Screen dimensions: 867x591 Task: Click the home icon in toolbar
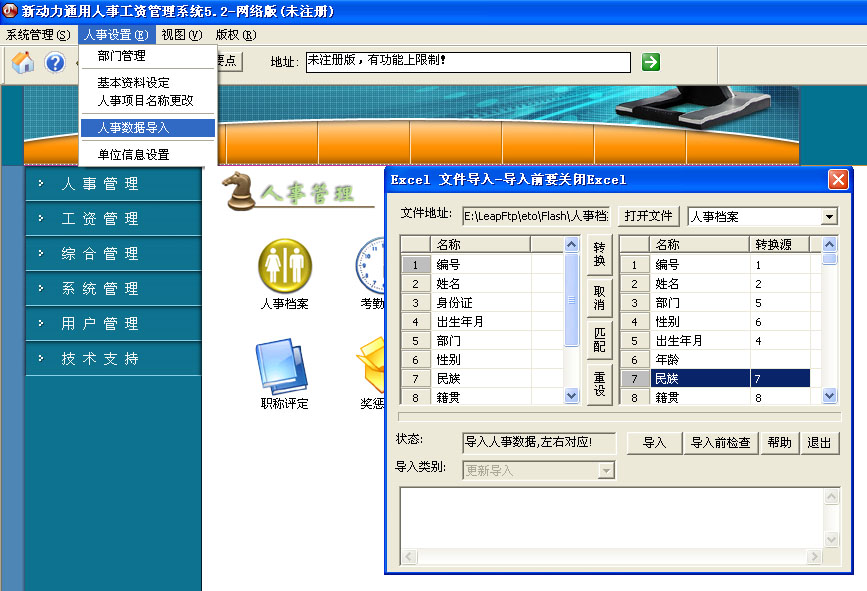(23, 62)
